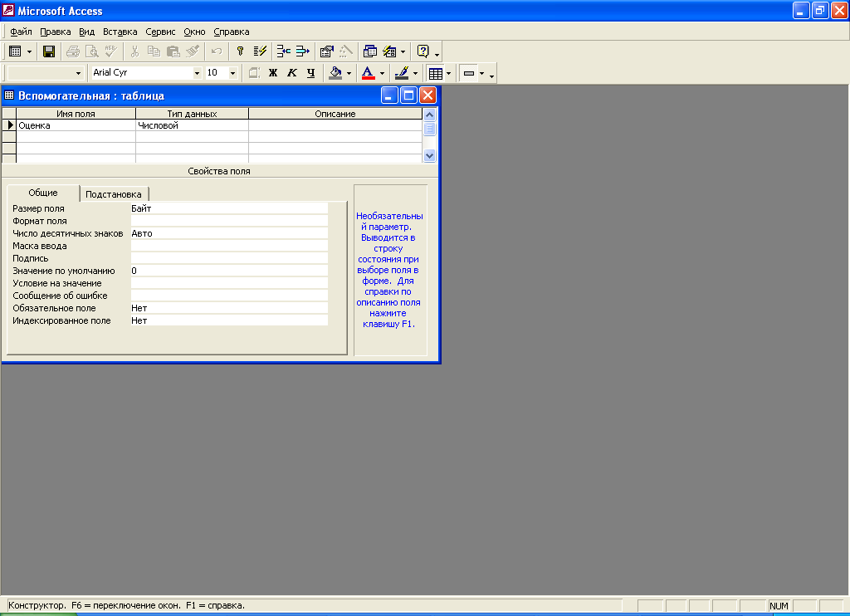Apply the fill color bucket
Screen dimensions: 850x616
[335, 73]
